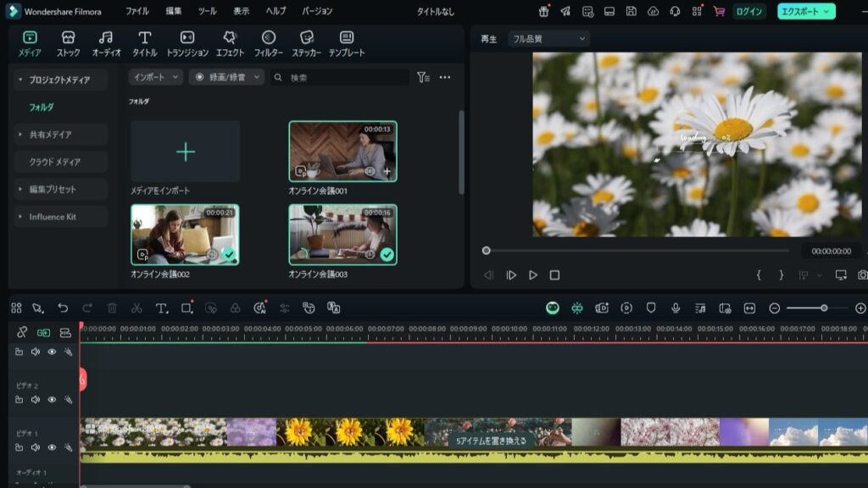Click the text tool in timeline toolbar
This screenshot has width=868, height=488.
(161, 308)
